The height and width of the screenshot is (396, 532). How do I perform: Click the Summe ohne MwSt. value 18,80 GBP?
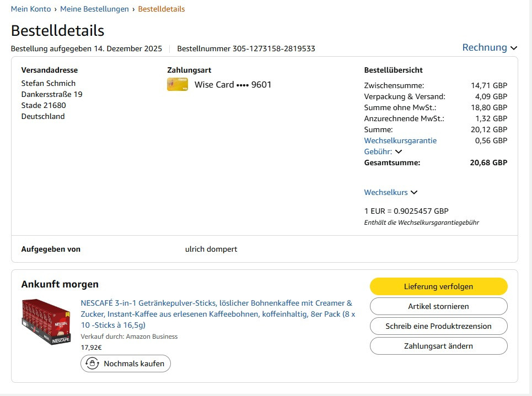489,107
